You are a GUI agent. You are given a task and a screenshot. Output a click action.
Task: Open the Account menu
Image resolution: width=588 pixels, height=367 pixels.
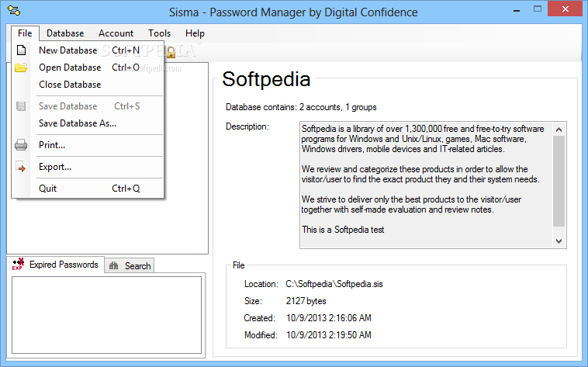coord(116,33)
